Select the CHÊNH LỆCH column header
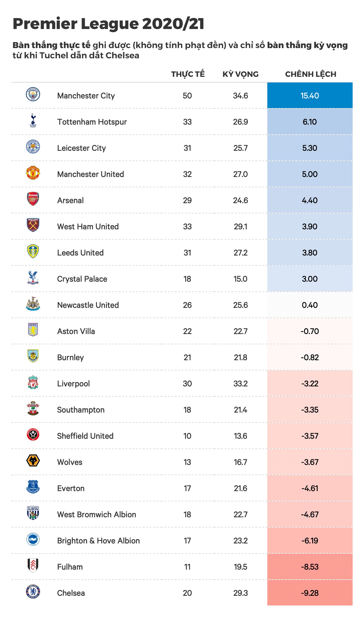364x618 pixels. tap(311, 74)
